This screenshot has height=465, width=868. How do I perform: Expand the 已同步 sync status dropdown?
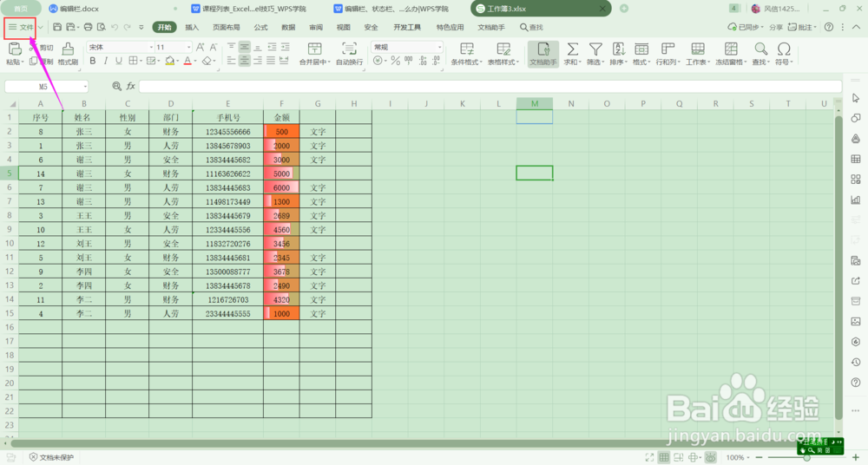[762, 27]
